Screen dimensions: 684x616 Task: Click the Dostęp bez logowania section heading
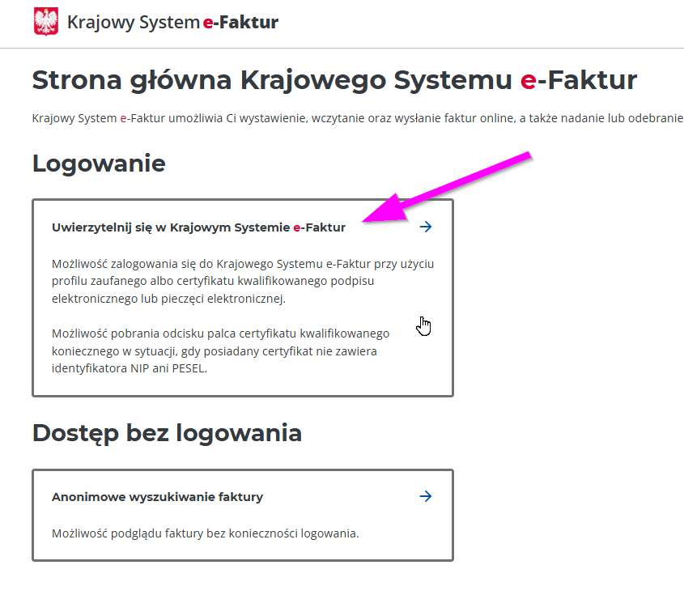tap(167, 433)
